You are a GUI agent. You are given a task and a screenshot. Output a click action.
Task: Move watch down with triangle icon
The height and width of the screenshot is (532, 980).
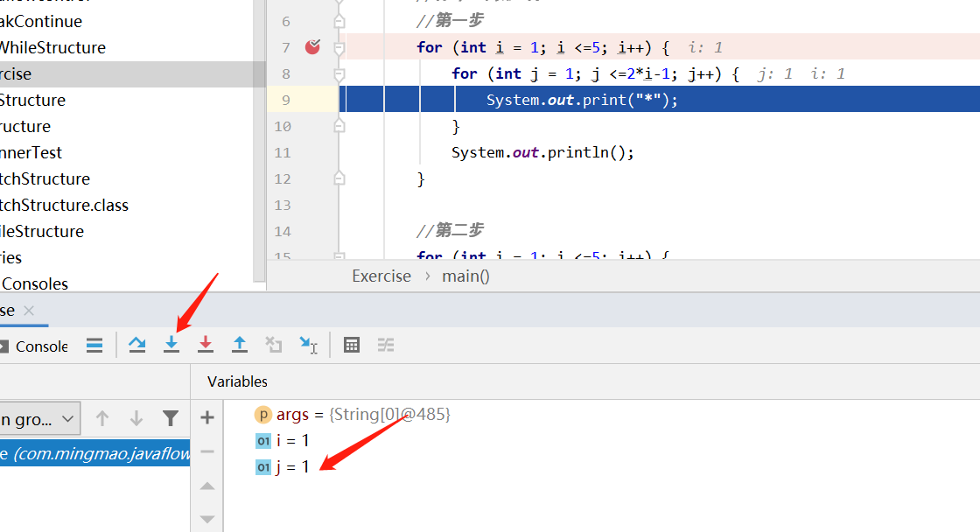207,520
